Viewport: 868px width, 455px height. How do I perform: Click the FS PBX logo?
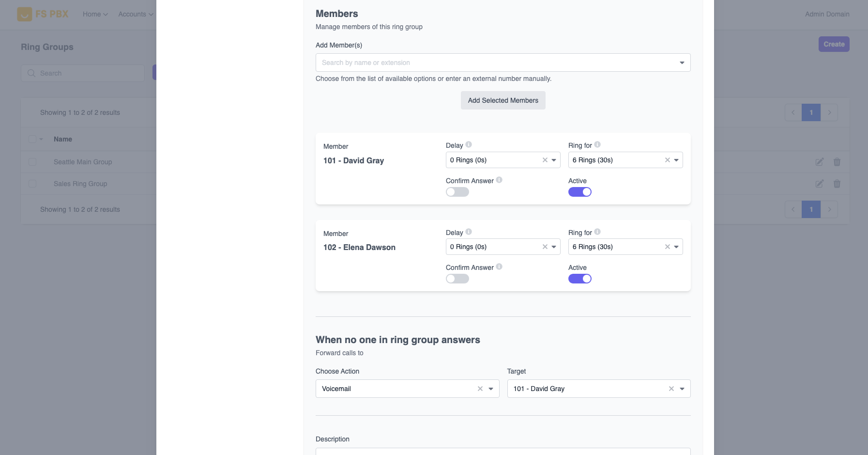[x=43, y=14]
